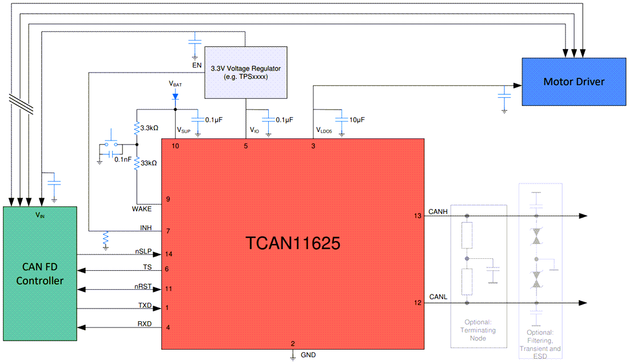
Task: Expand the TCAN11625 main block
Action: coord(293,243)
